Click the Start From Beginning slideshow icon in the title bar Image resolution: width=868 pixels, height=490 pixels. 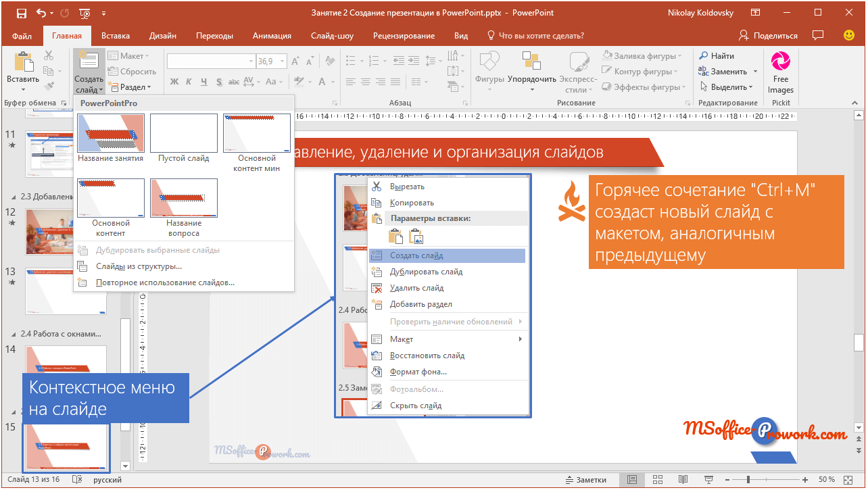click(85, 13)
